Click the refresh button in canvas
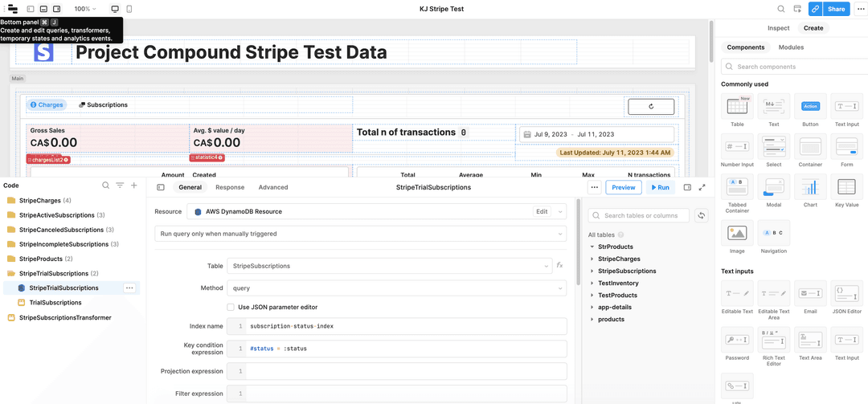Screen dimensions: 868x404 651,106
